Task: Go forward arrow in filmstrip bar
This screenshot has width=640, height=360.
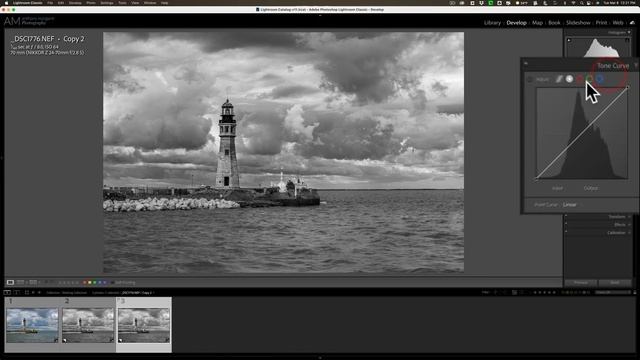Action: pyautogui.click(x=39, y=292)
